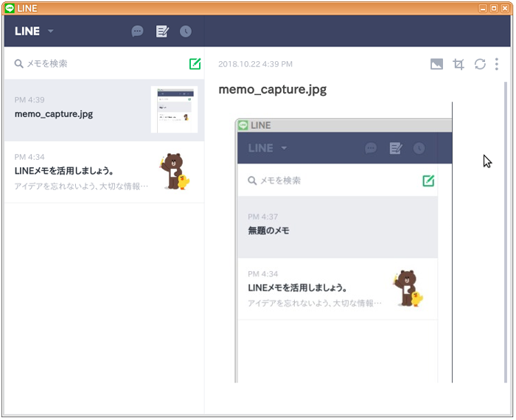The image size is (516, 420).
Task: Click the date 2018.10.22 4:39 PM
Action: tap(255, 64)
